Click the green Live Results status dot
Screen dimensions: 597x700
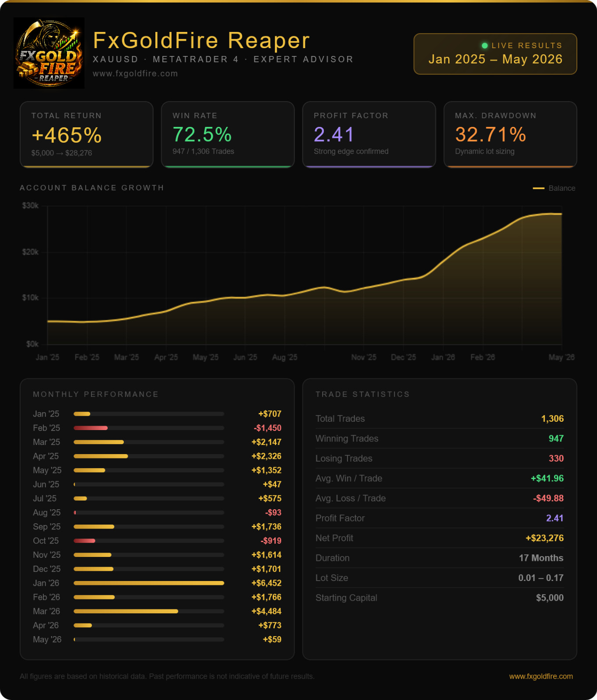[x=485, y=45]
